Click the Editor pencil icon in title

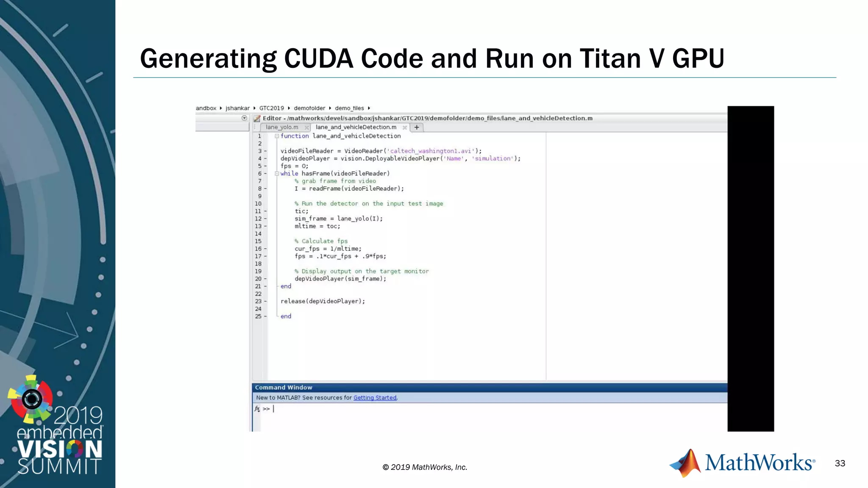257,118
